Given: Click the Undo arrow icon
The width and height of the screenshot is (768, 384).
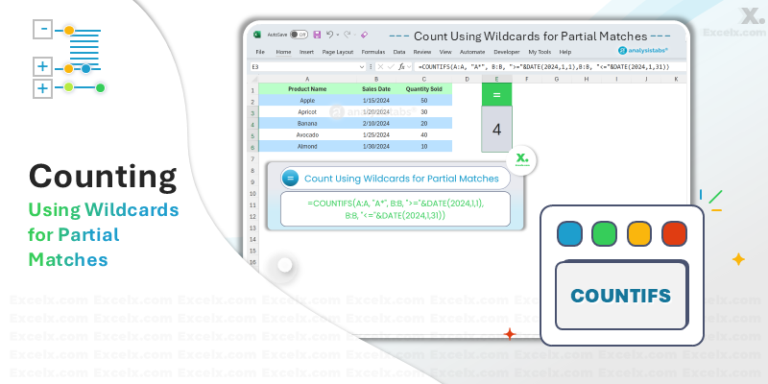Looking at the screenshot, I should coord(330,34).
